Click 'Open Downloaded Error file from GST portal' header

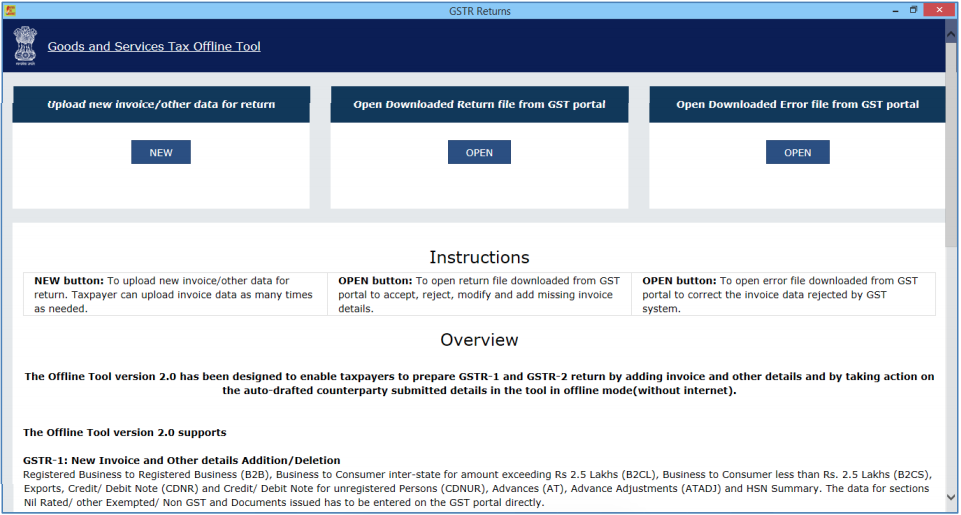coord(797,104)
